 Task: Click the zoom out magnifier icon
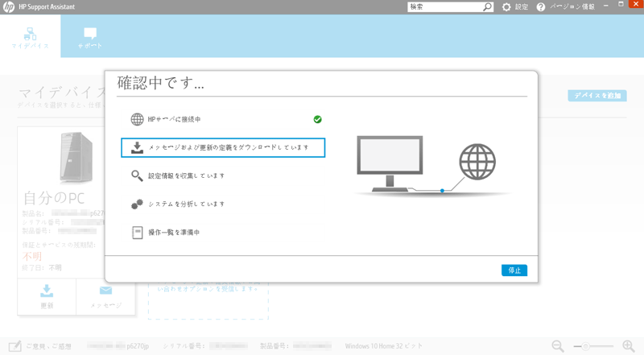[x=557, y=346]
